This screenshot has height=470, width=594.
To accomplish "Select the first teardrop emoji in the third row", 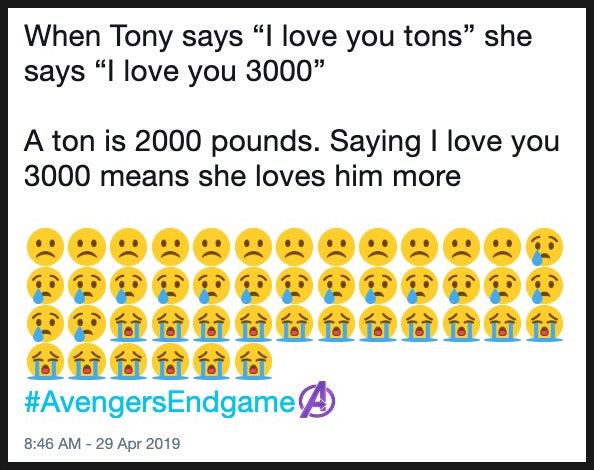I will 45,324.
